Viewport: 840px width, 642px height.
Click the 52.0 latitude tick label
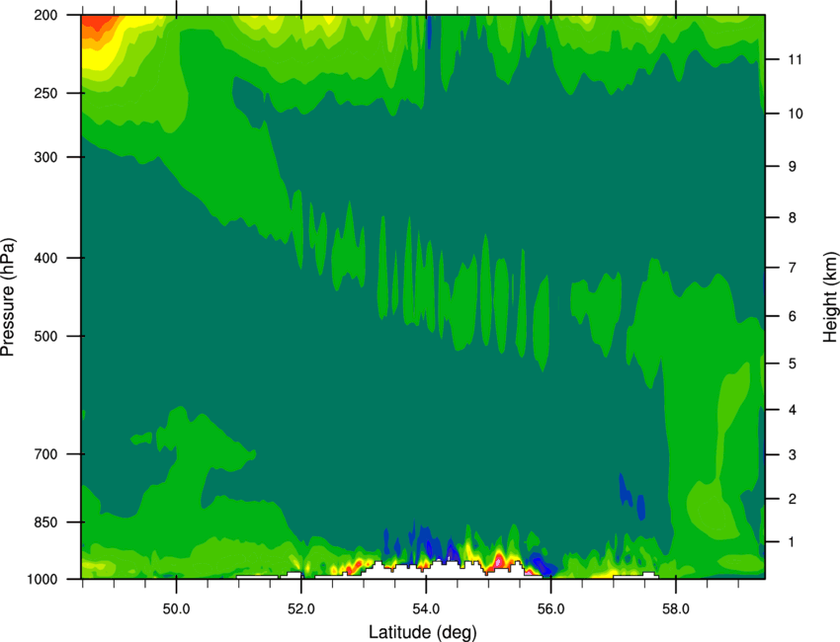pyautogui.click(x=301, y=608)
